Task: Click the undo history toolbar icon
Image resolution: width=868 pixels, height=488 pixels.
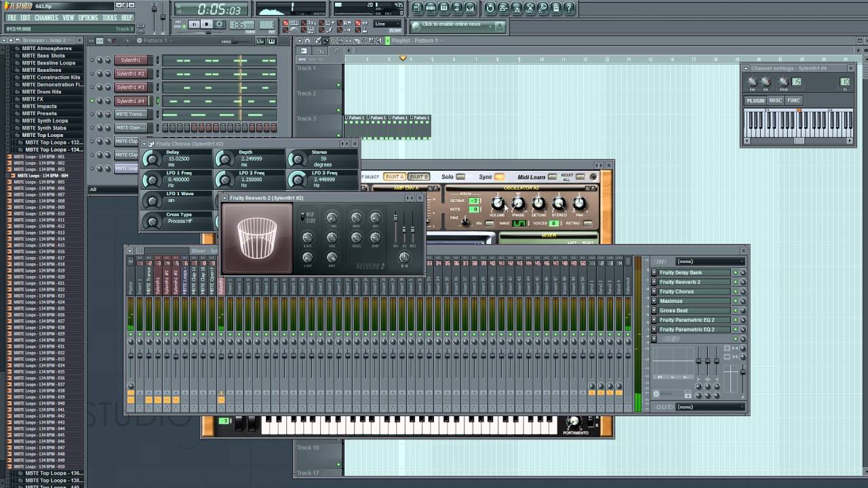Action: 490,8
